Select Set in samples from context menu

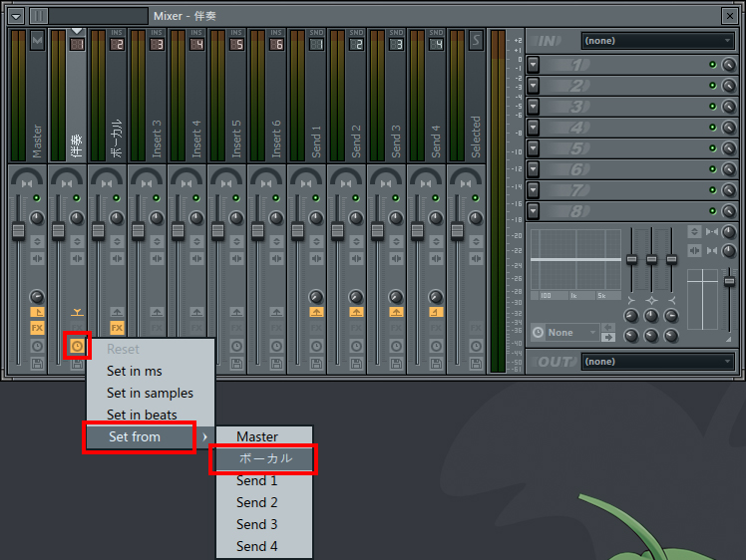(150, 393)
